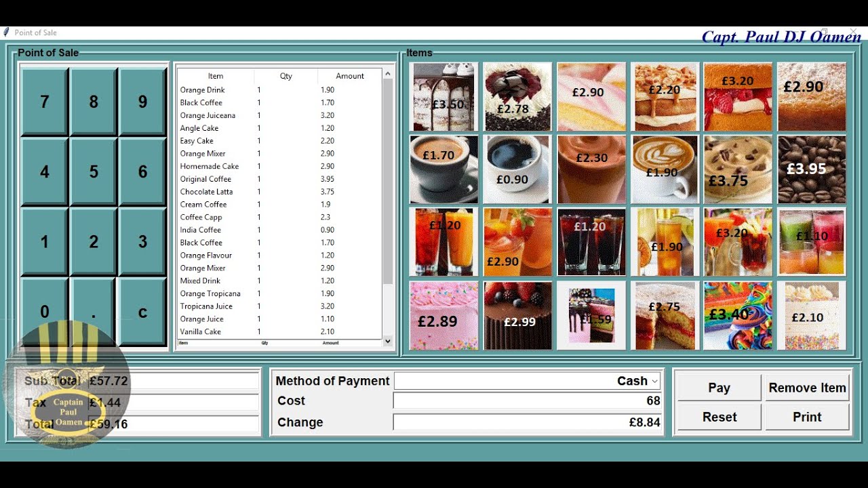Image resolution: width=868 pixels, height=488 pixels.
Task: Print the receipt
Action: coord(807,417)
